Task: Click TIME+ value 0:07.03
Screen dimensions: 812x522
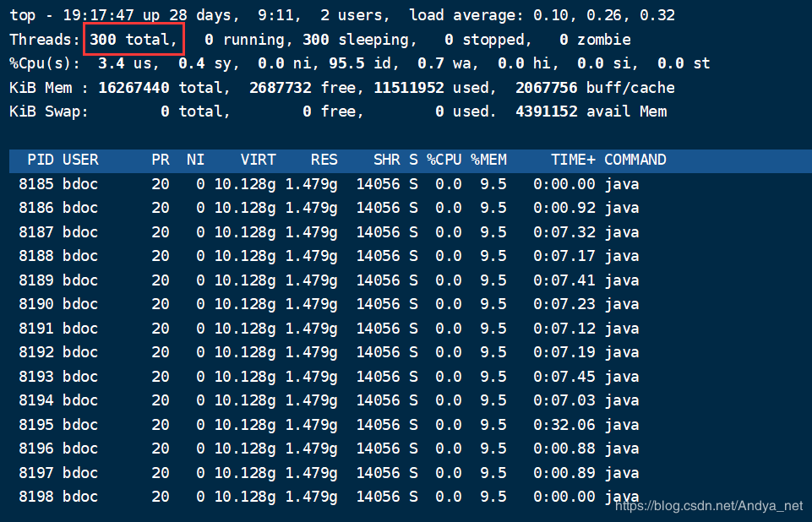Action: point(564,400)
